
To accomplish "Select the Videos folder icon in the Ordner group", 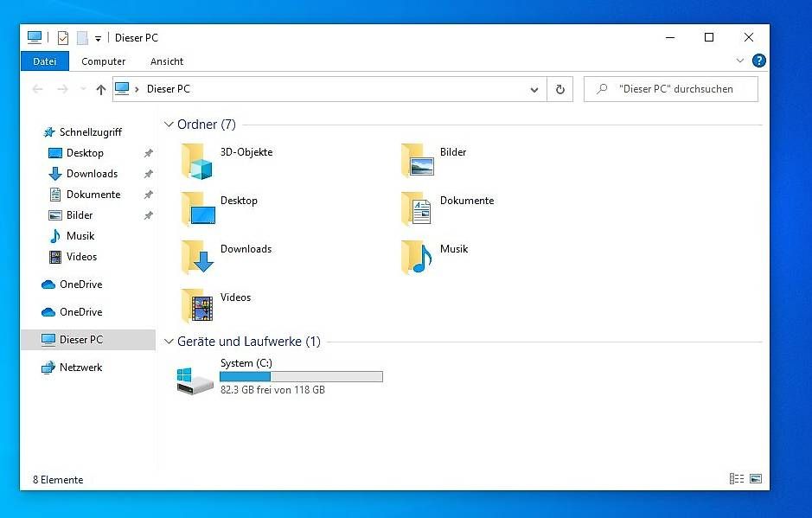I will pos(197,305).
